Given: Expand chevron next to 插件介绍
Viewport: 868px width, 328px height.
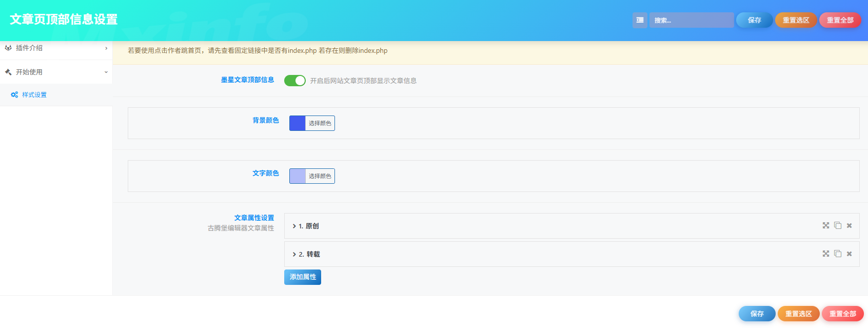Looking at the screenshot, I should tap(106, 48).
